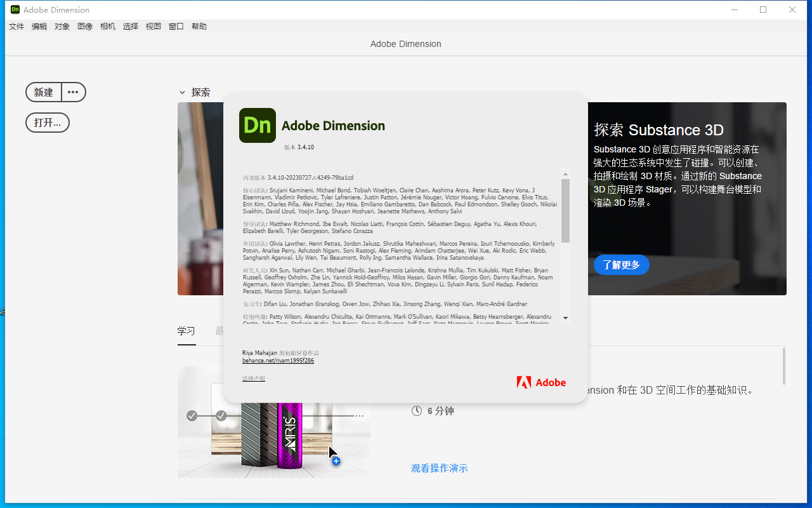Click the second checkmark marker on the tutorial thumbnail
This screenshot has height=508, width=812.
pyautogui.click(x=221, y=415)
